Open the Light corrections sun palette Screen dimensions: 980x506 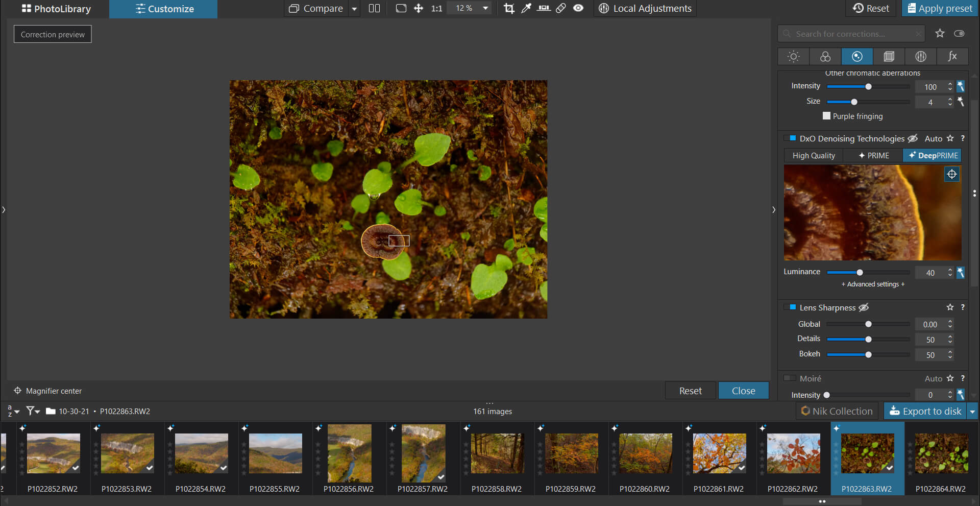[793, 56]
